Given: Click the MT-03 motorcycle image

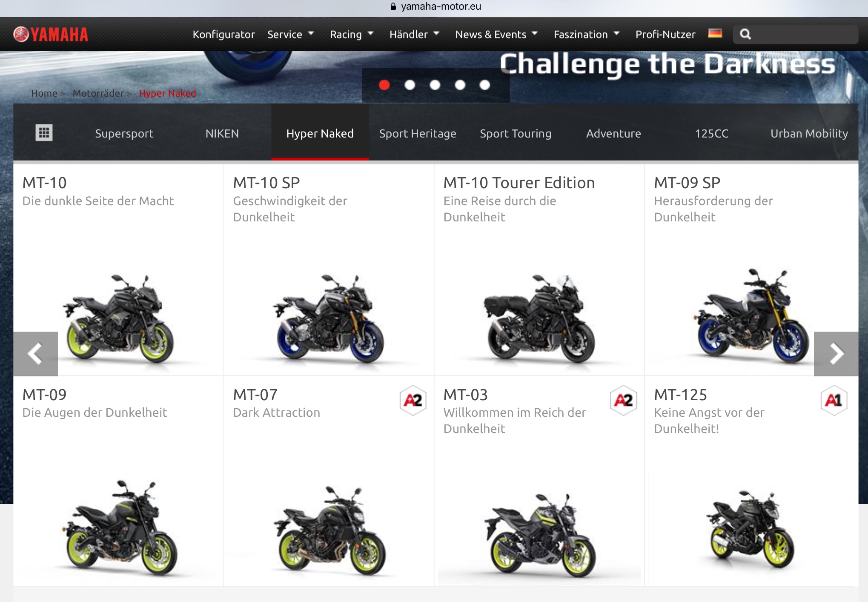Looking at the screenshot, I should tap(540, 535).
